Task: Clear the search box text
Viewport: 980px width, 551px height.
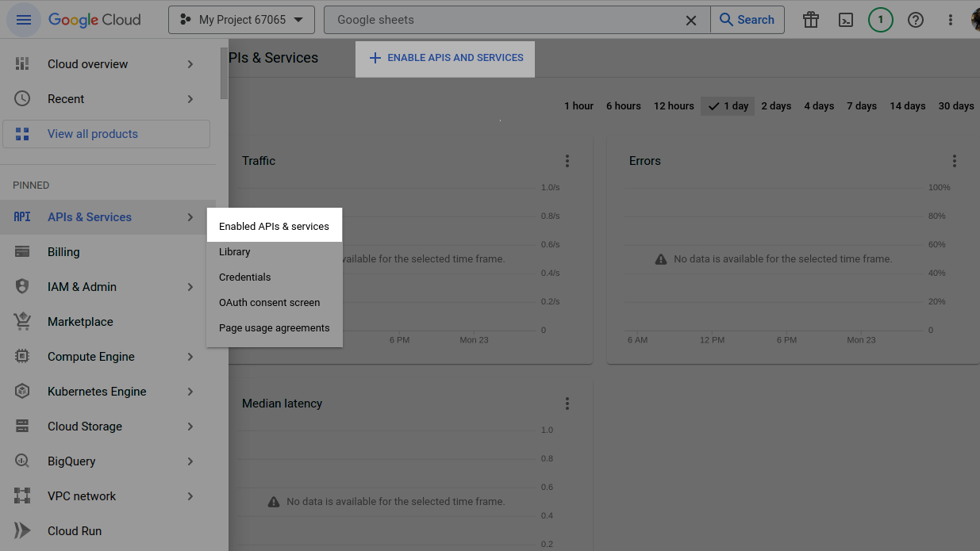Action: [691, 20]
